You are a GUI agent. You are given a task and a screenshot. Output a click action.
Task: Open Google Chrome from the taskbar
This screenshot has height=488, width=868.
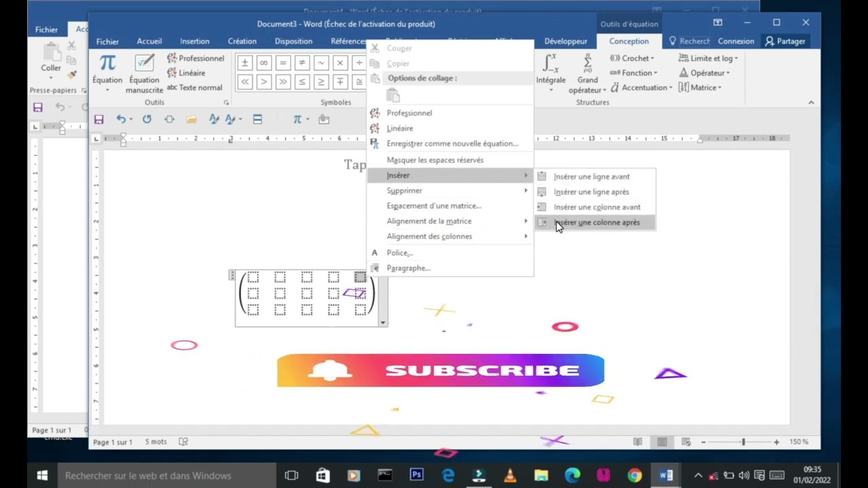point(634,475)
